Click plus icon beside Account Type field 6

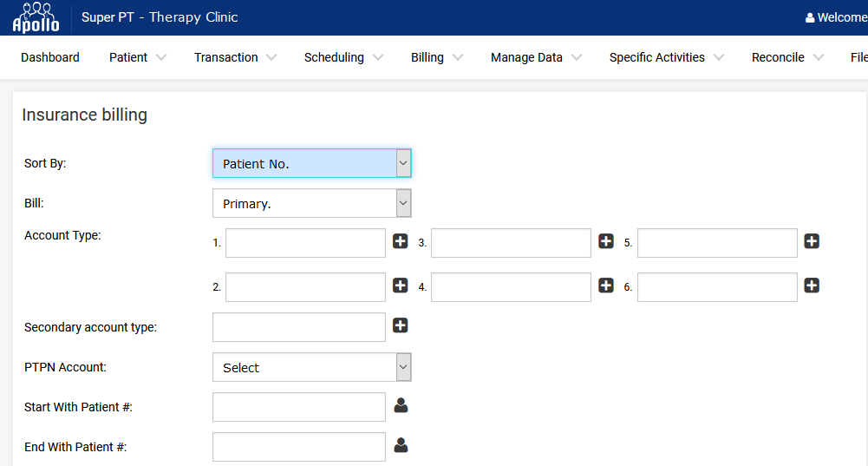[812, 286]
